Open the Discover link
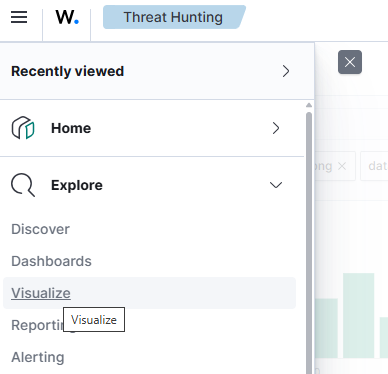Image resolution: width=388 pixels, height=374 pixels. [x=41, y=229]
